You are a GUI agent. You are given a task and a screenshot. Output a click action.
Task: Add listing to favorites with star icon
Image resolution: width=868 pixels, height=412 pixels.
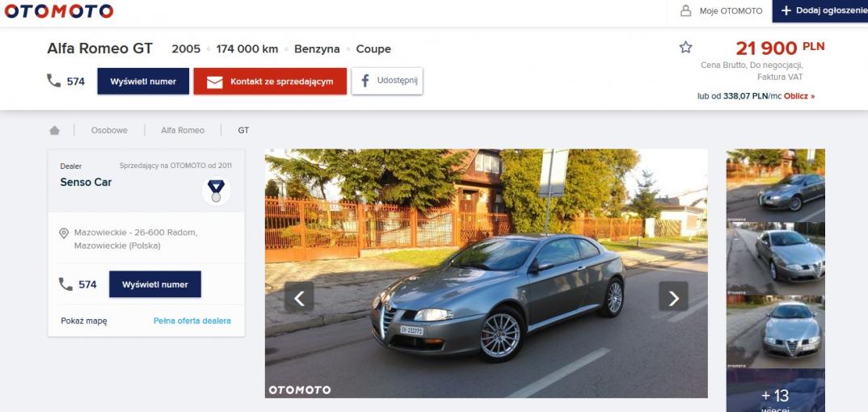coord(686,48)
